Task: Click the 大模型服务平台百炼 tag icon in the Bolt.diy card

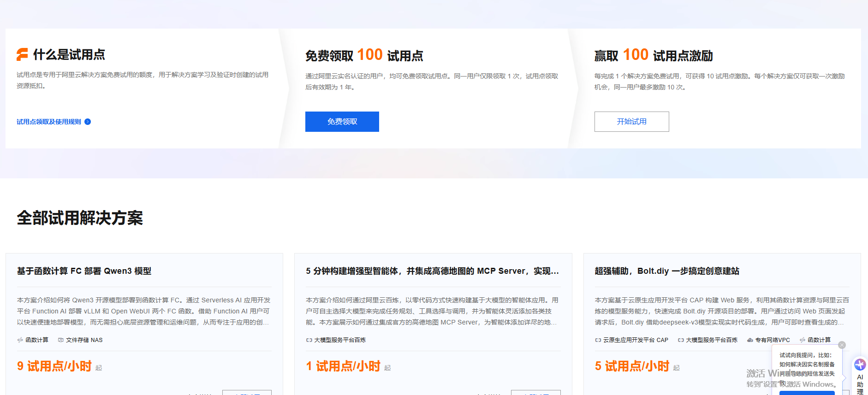Action: (x=681, y=340)
